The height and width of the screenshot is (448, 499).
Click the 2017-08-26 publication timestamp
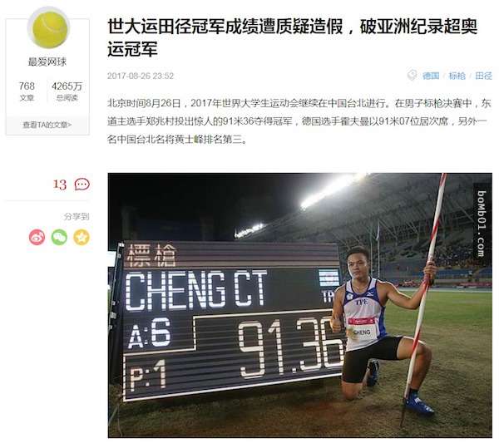point(141,76)
